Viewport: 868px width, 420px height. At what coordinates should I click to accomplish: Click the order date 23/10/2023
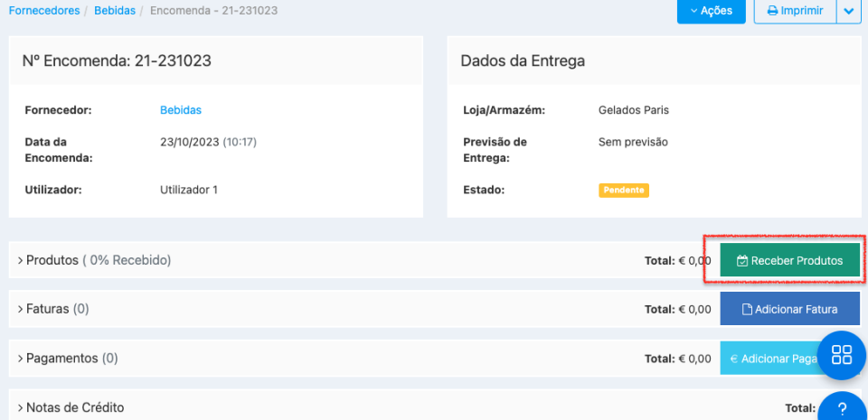tap(190, 142)
